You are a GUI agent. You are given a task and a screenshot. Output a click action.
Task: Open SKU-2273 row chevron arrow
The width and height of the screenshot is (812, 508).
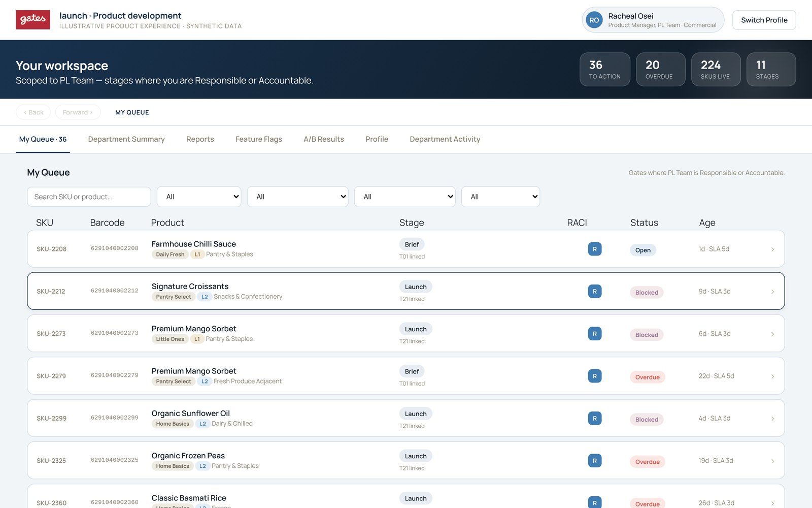click(772, 334)
